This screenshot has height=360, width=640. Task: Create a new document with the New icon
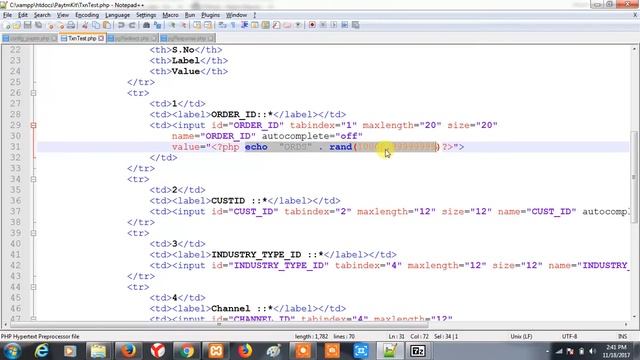coord(7,25)
